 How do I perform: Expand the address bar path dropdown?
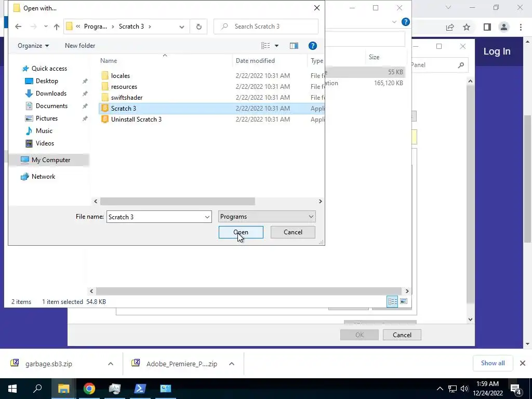click(x=181, y=26)
